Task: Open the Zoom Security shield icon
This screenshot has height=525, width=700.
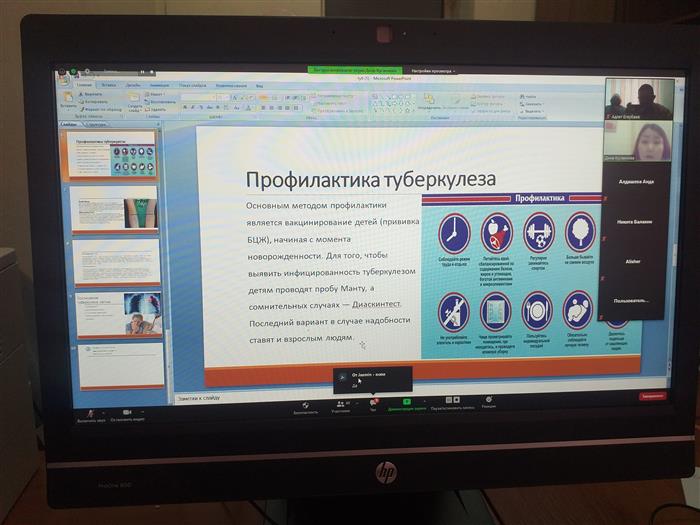Action: pyautogui.click(x=306, y=404)
